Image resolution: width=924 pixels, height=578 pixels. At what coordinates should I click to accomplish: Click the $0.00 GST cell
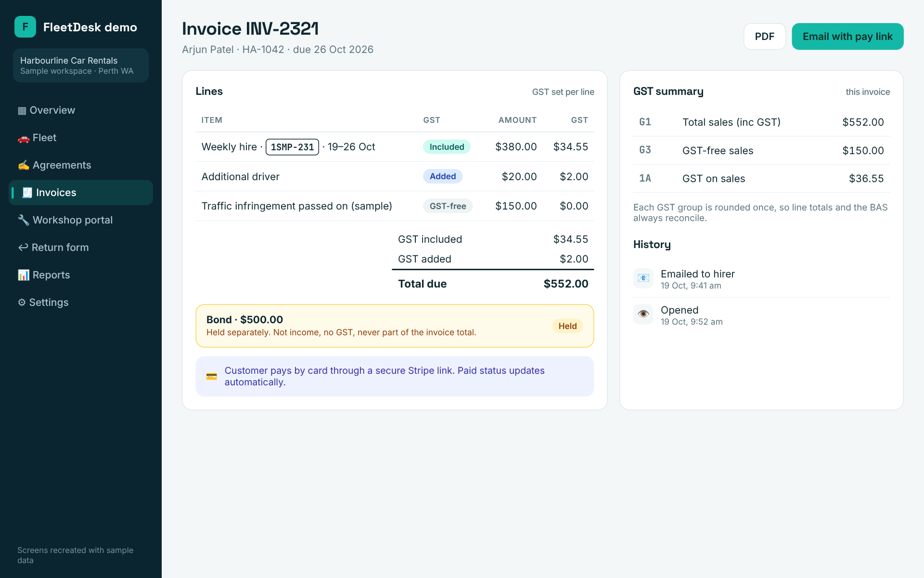574,206
